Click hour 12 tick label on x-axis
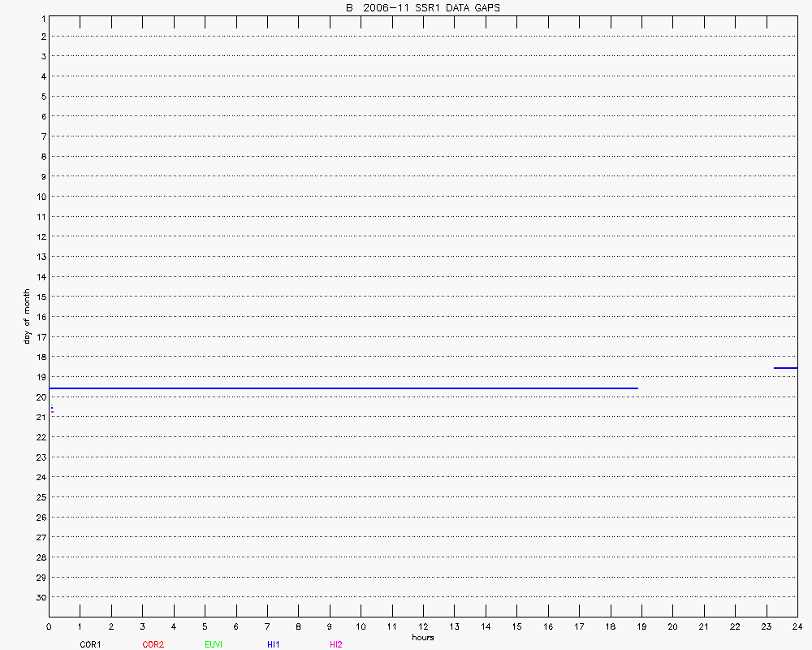The image size is (812, 650). pyautogui.click(x=423, y=626)
